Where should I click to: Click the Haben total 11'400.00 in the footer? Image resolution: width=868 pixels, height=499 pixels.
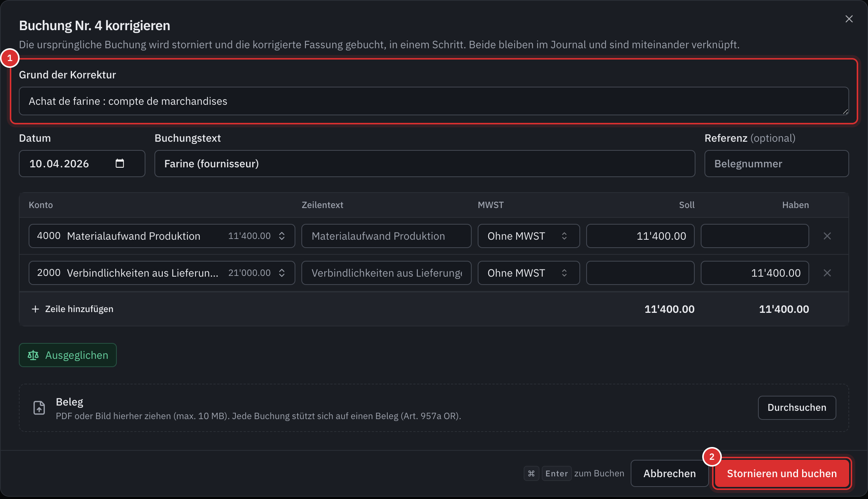[784, 309]
